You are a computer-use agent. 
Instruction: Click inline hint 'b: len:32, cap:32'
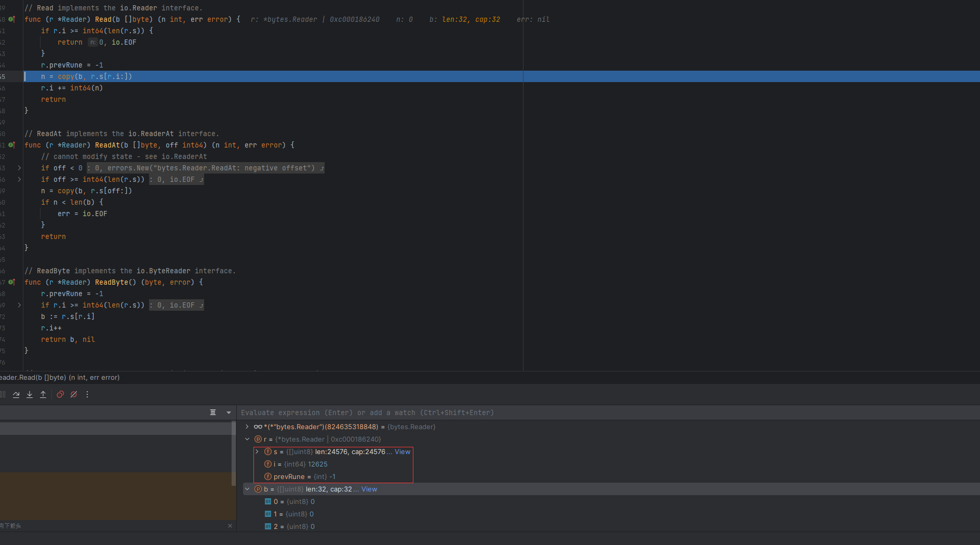[x=464, y=19]
